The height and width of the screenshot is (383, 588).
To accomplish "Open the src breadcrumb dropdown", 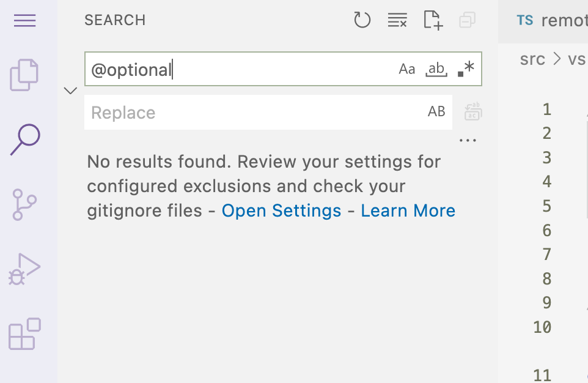I will tap(532, 59).
